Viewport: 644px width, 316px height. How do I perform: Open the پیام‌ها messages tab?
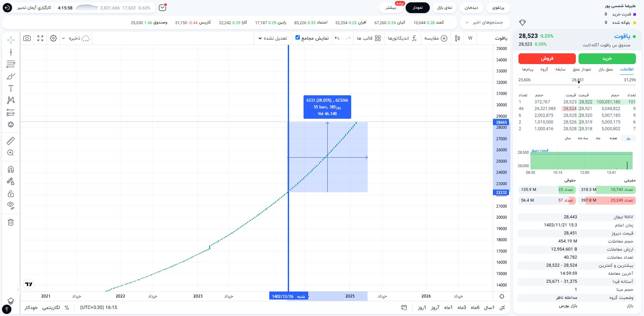528,69
